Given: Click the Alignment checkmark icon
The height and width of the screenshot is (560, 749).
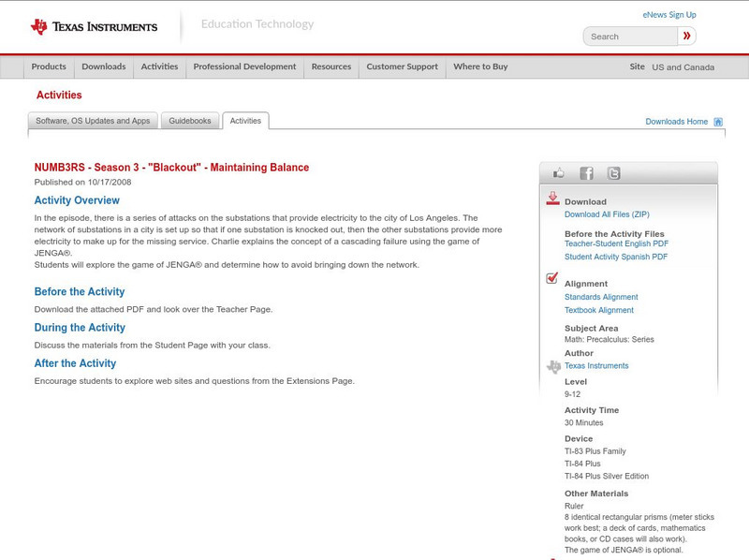Looking at the screenshot, I should pyautogui.click(x=551, y=276).
